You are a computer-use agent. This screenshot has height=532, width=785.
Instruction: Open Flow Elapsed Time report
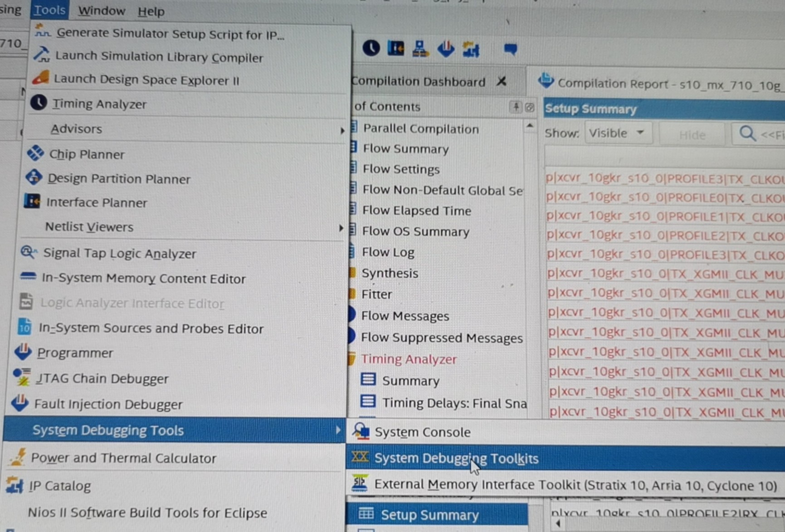(417, 211)
